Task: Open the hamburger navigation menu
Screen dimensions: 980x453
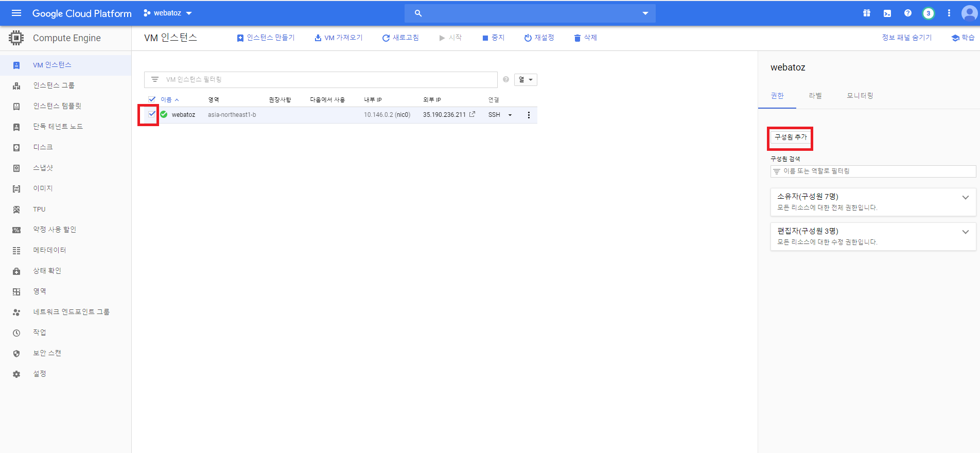Action: tap(16, 13)
